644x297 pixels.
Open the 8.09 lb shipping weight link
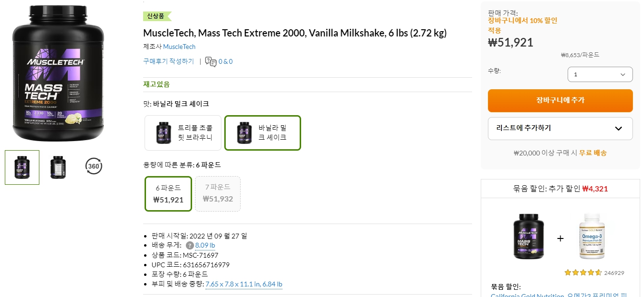[x=205, y=245]
